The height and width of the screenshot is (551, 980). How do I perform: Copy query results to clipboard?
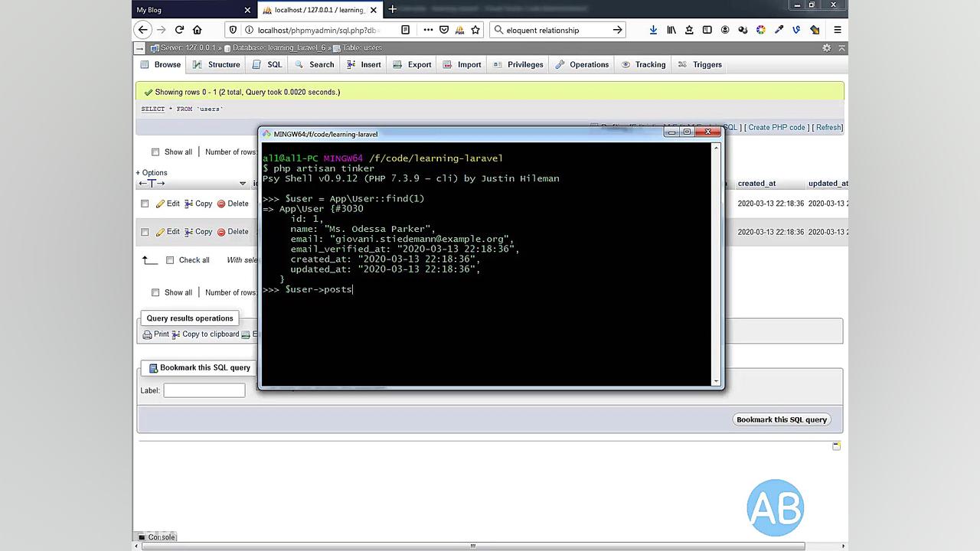[205, 334]
